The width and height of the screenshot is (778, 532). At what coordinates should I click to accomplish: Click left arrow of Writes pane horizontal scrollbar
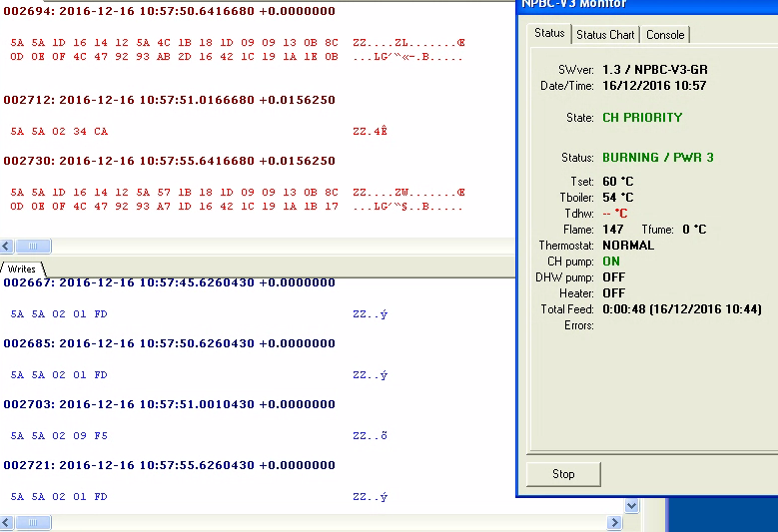pos(7,523)
